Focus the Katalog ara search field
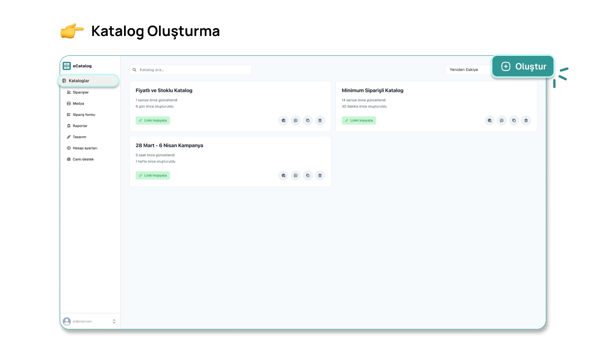The width and height of the screenshot is (606, 364). tap(191, 70)
